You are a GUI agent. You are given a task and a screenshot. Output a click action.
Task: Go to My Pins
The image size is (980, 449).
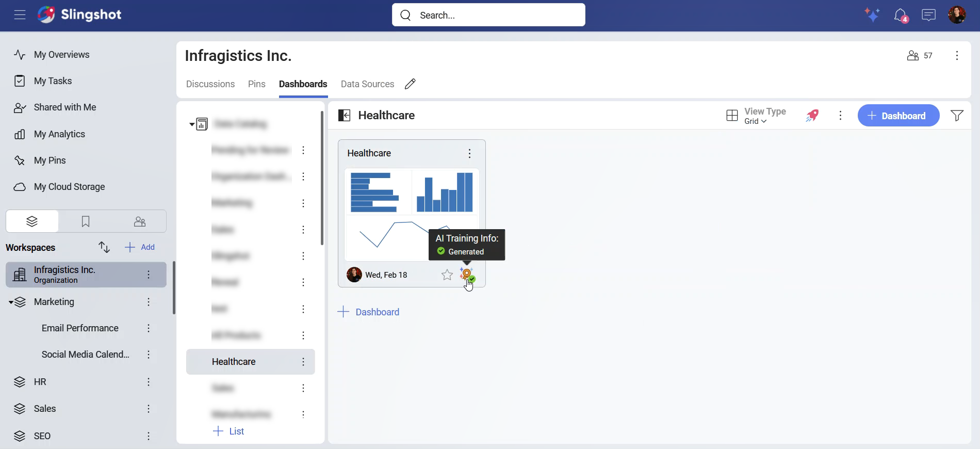coord(50,161)
